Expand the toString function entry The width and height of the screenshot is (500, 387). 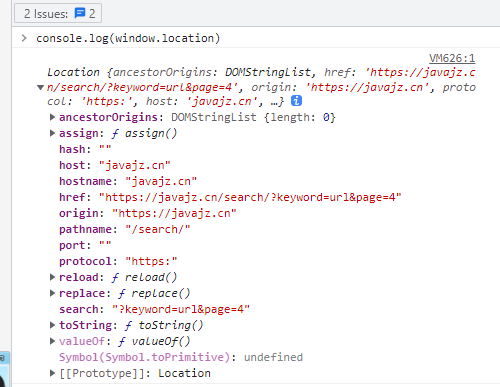tap(52, 325)
